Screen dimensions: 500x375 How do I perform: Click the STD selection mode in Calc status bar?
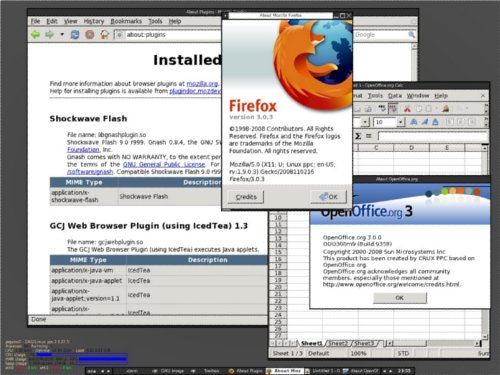click(403, 353)
